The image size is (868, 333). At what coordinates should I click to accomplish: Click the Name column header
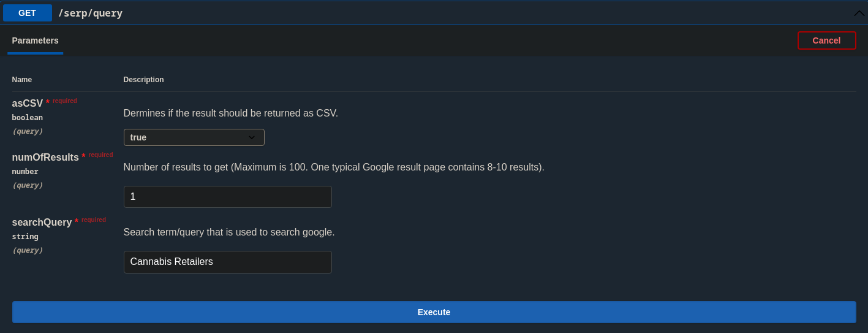click(x=22, y=80)
